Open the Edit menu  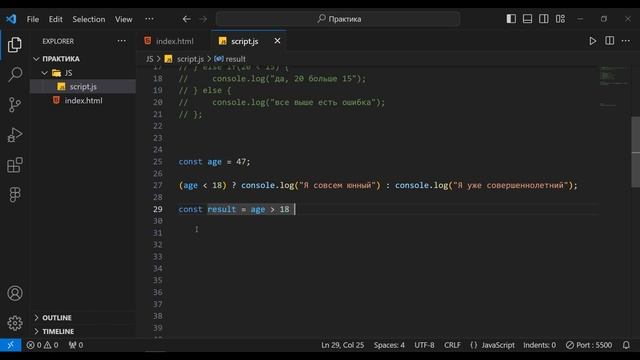pyautogui.click(x=56, y=19)
